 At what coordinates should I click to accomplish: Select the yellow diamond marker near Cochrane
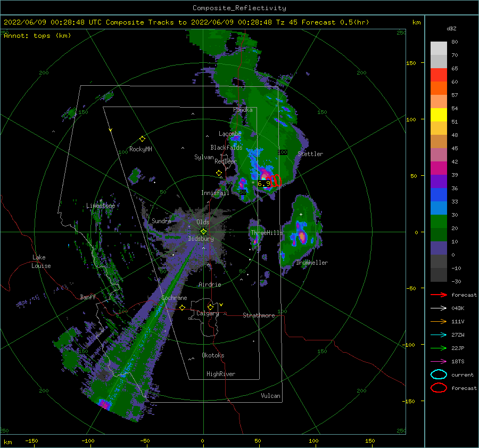click(x=183, y=308)
